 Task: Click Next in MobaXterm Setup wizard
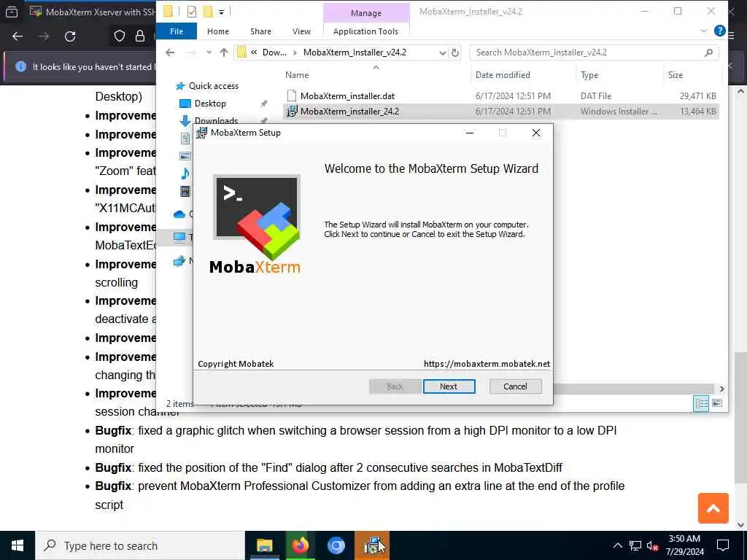pyautogui.click(x=449, y=386)
